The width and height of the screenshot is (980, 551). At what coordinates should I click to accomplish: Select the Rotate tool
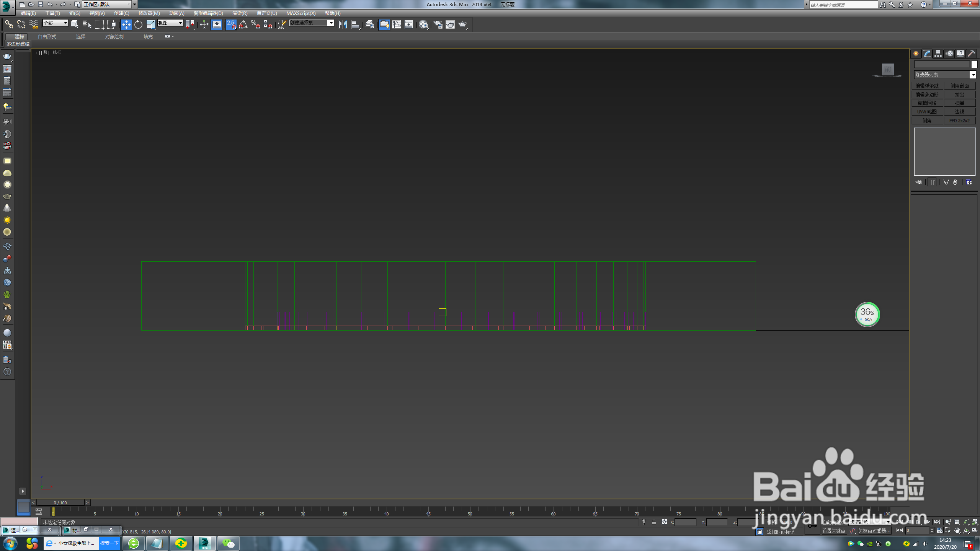click(x=138, y=24)
